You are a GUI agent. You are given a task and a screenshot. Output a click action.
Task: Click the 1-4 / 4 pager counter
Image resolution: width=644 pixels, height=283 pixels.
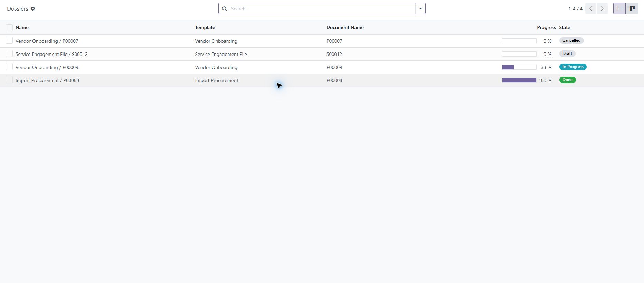point(575,9)
